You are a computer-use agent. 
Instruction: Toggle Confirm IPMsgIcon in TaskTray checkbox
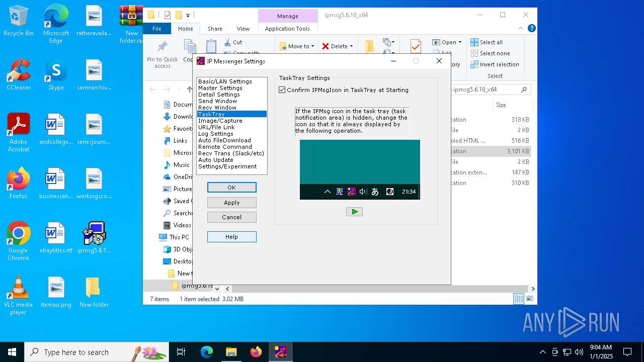click(282, 90)
